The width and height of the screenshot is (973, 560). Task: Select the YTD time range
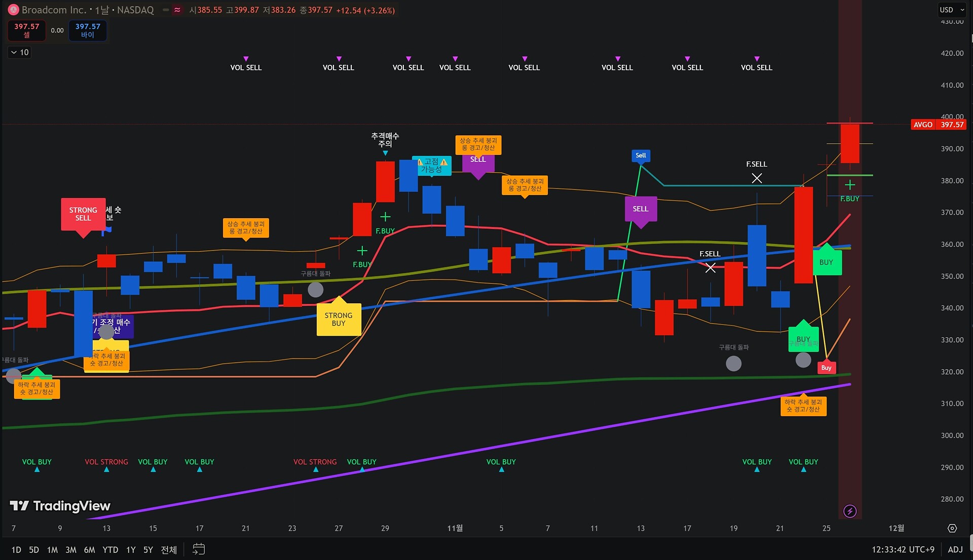[110, 549]
